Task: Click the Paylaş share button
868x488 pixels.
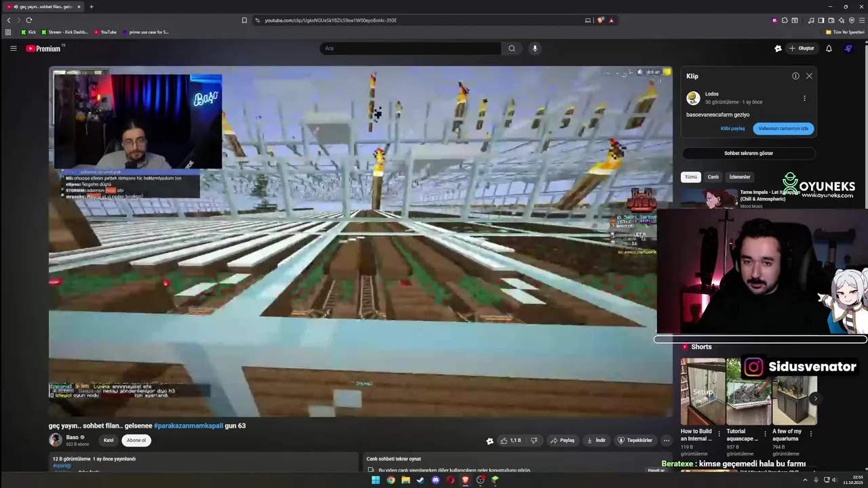Action: pos(562,440)
